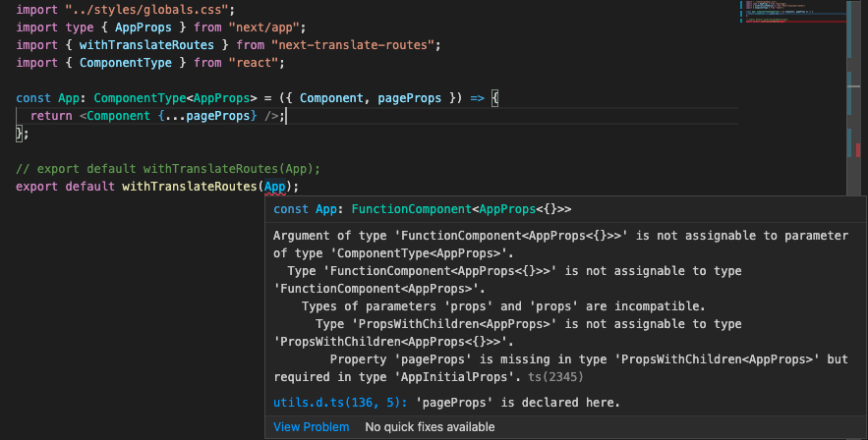Click the minimap code overview
868x440 pixels.
793,12
